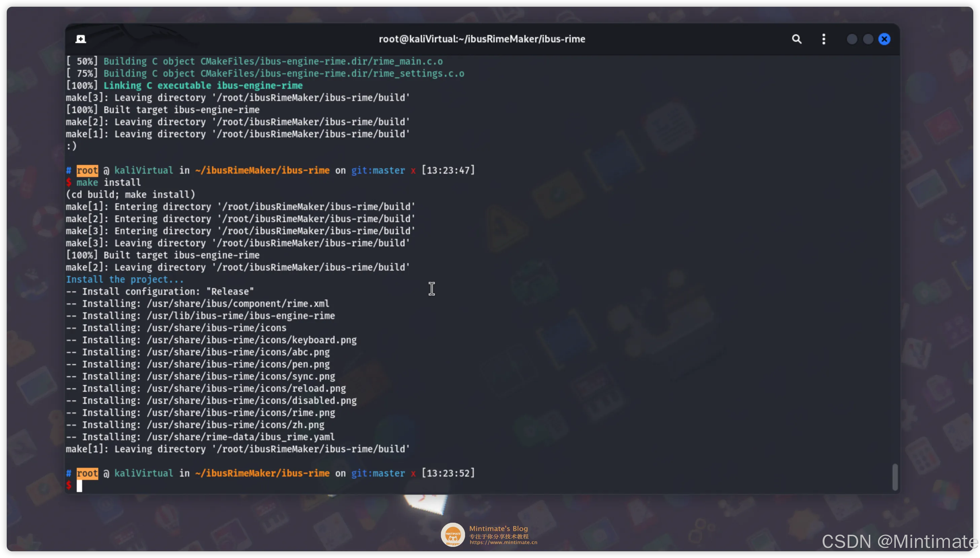The image size is (980, 558).
Task: Click the prompt timestamp [13:23:52]
Action: point(448,473)
